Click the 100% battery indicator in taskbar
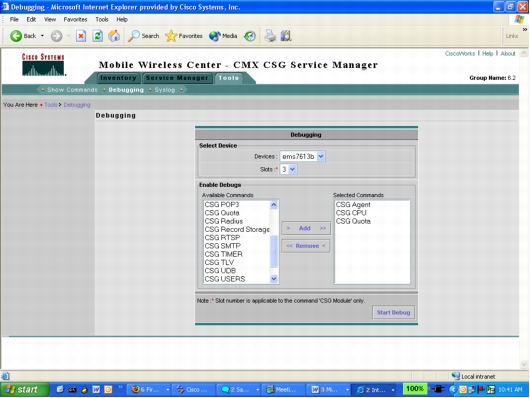The width and height of the screenshot is (530, 398). point(415,389)
